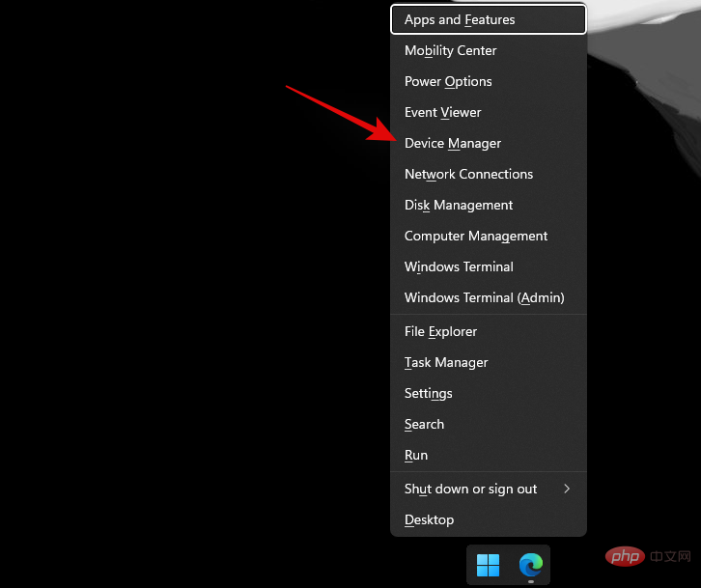
Task: Show the Desktop via menu entry
Action: [x=489, y=519]
